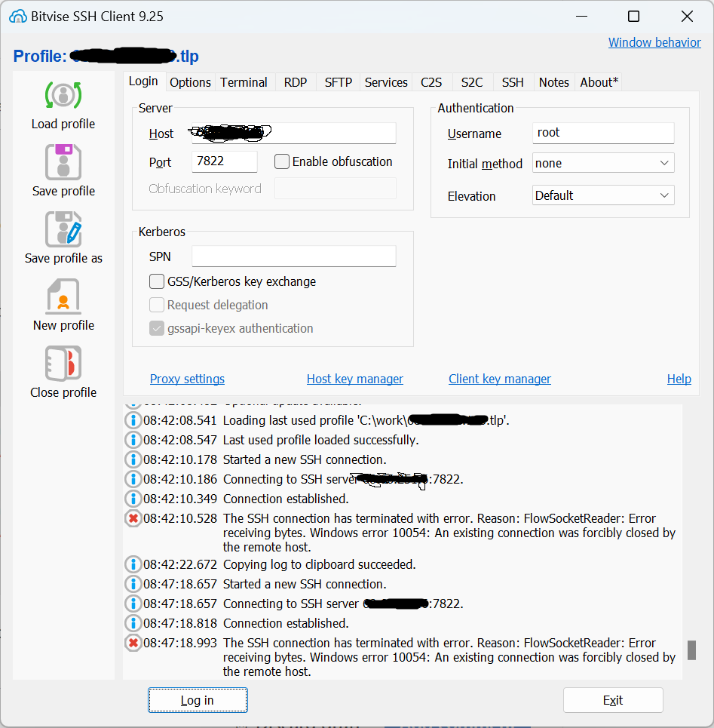Open the Initial method dropdown
Image resolution: width=714 pixels, height=728 pixels.
[x=602, y=163]
